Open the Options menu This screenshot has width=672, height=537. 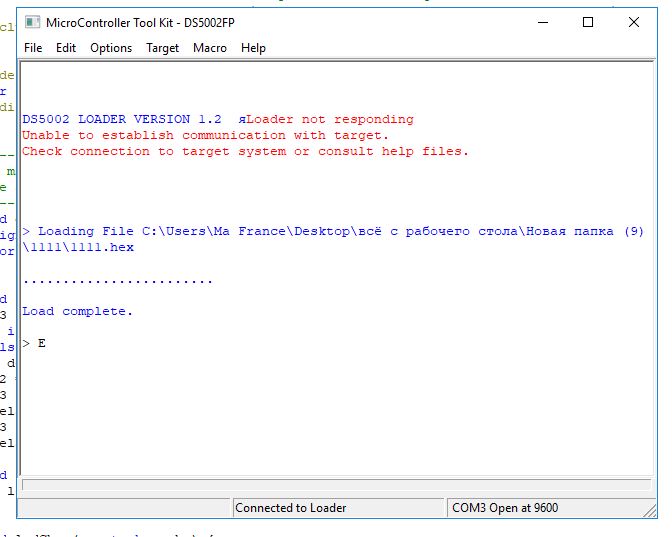[111, 48]
